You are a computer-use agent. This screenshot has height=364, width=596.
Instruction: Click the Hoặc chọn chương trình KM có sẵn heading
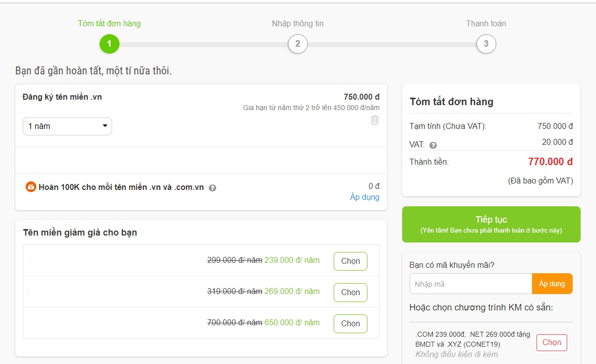coord(481,307)
